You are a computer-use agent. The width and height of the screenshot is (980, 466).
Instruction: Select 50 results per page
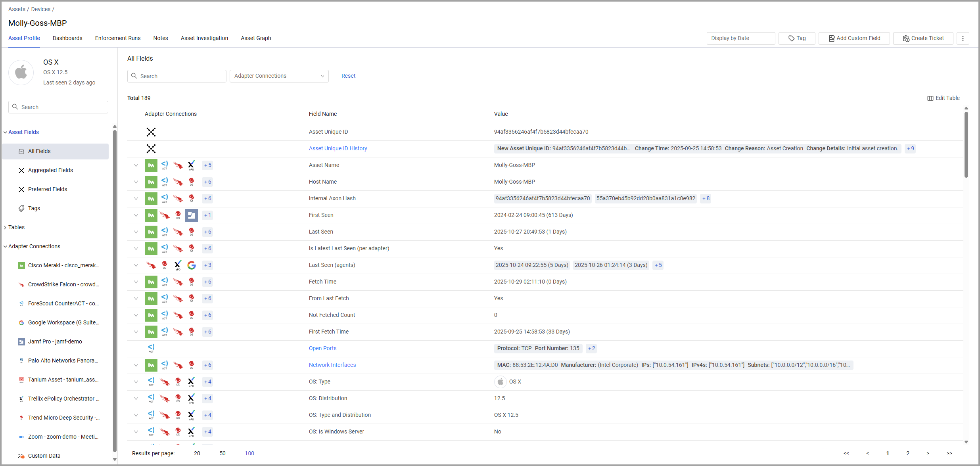click(x=222, y=453)
